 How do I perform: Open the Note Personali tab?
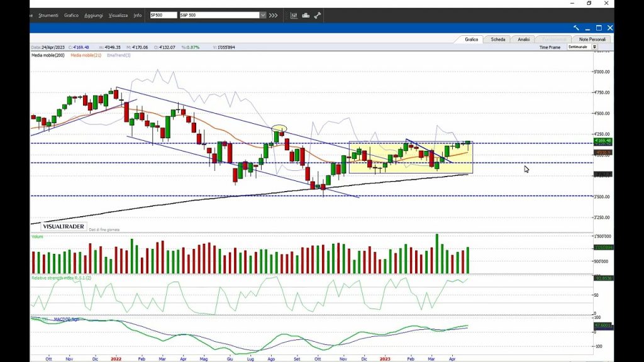tap(592, 39)
